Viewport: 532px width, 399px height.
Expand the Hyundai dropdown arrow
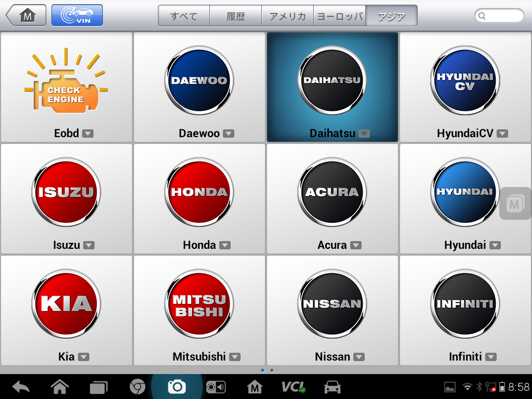[x=495, y=245]
